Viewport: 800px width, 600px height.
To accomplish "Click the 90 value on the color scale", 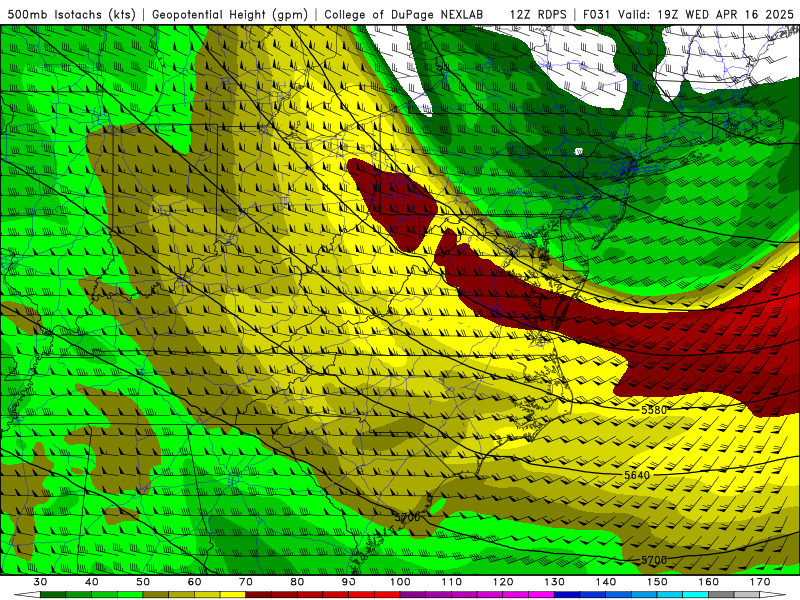I will pos(349,582).
